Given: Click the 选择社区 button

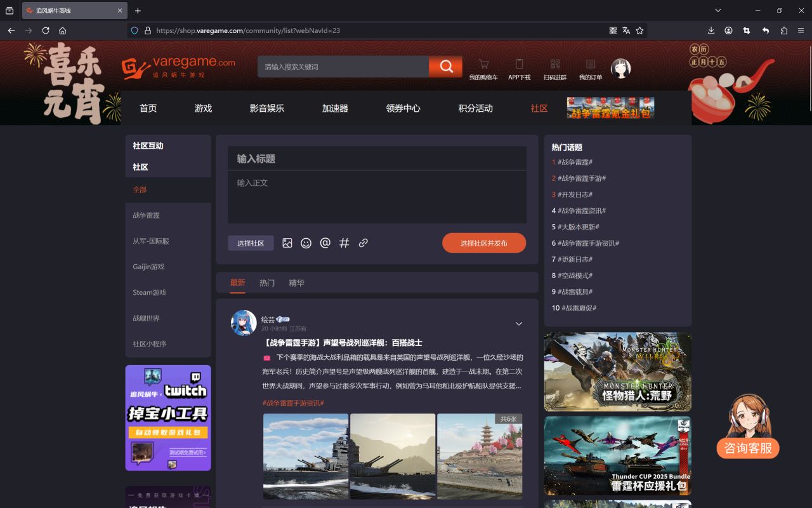Looking at the screenshot, I should tap(251, 243).
